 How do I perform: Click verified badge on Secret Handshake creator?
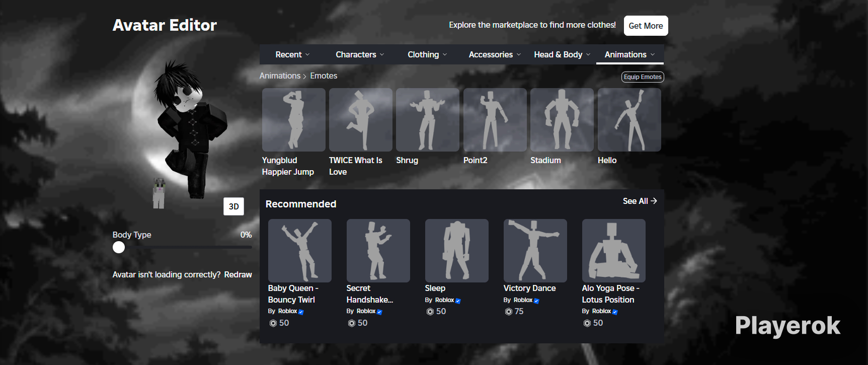tap(379, 312)
